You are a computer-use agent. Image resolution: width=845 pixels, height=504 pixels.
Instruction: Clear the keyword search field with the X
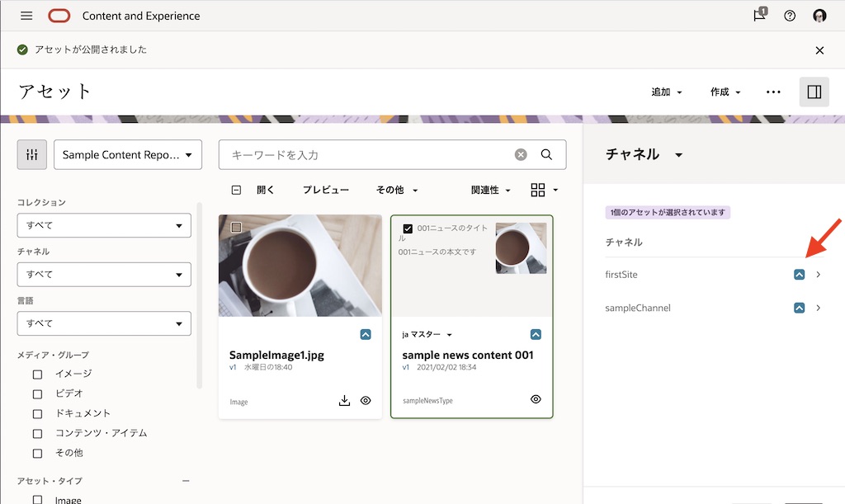coord(521,154)
